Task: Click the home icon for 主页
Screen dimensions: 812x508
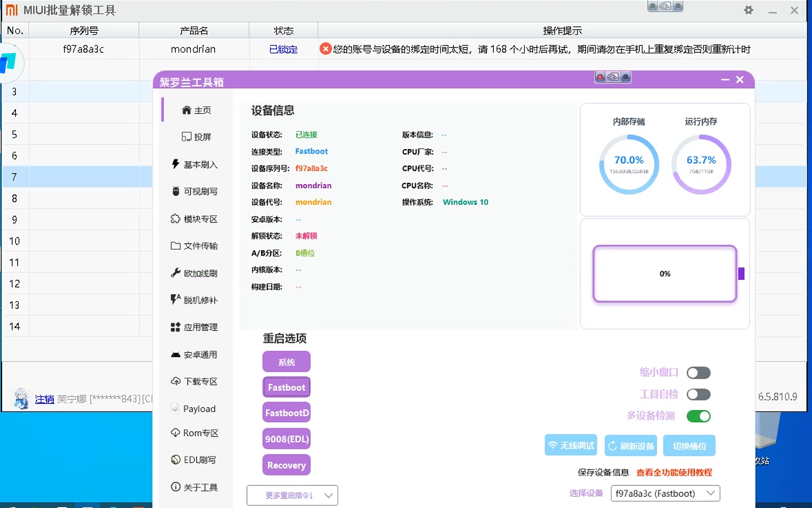Action: click(186, 110)
